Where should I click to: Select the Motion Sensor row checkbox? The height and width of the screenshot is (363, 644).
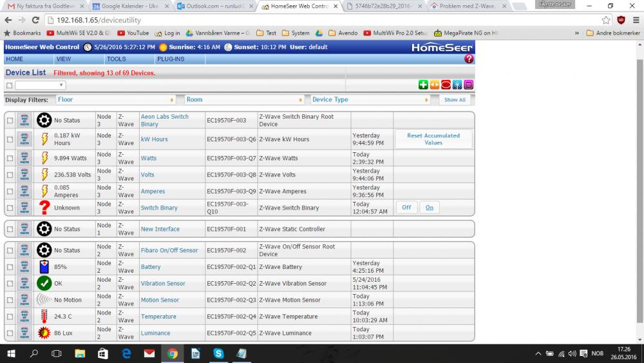pos(10,300)
